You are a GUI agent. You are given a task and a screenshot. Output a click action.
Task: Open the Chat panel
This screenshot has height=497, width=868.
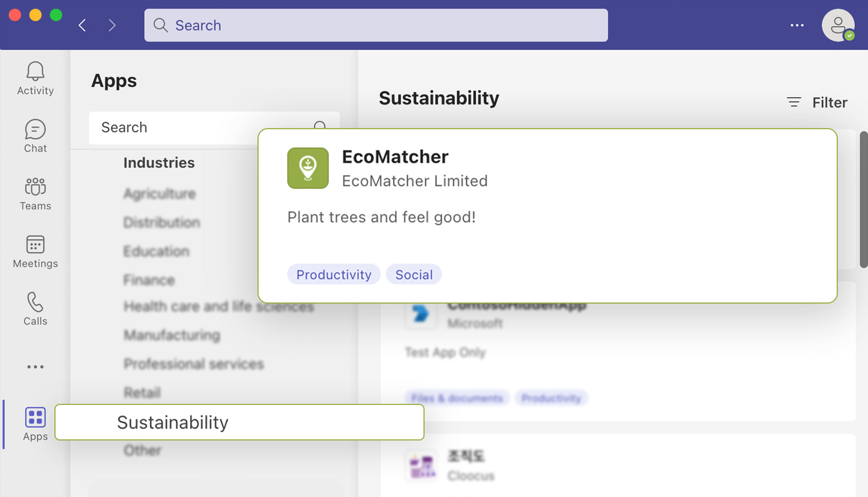(x=35, y=135)
